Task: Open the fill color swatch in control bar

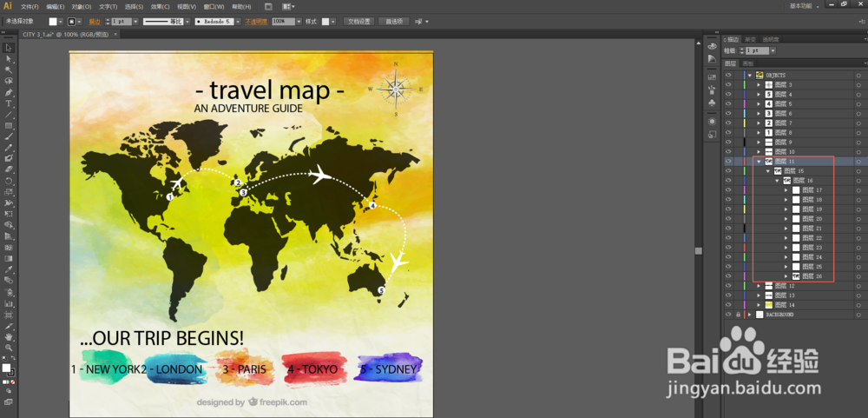Action: coord(53,22)
